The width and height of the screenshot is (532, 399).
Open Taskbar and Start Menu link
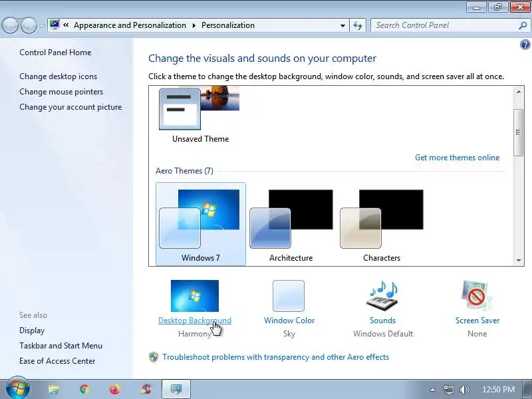[x=61, y=345]
